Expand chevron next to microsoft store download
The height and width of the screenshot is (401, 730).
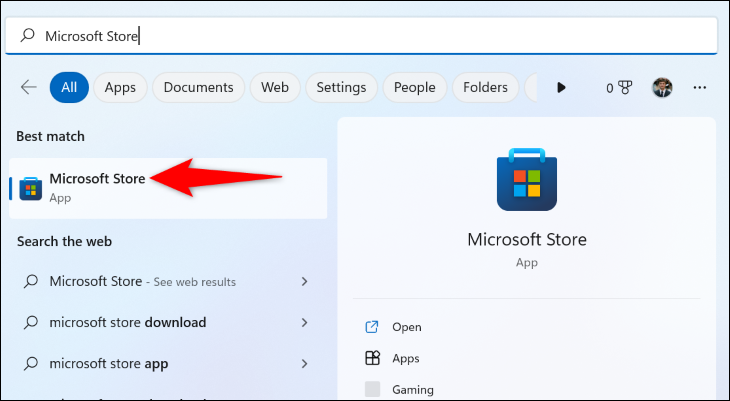(304, 322)
